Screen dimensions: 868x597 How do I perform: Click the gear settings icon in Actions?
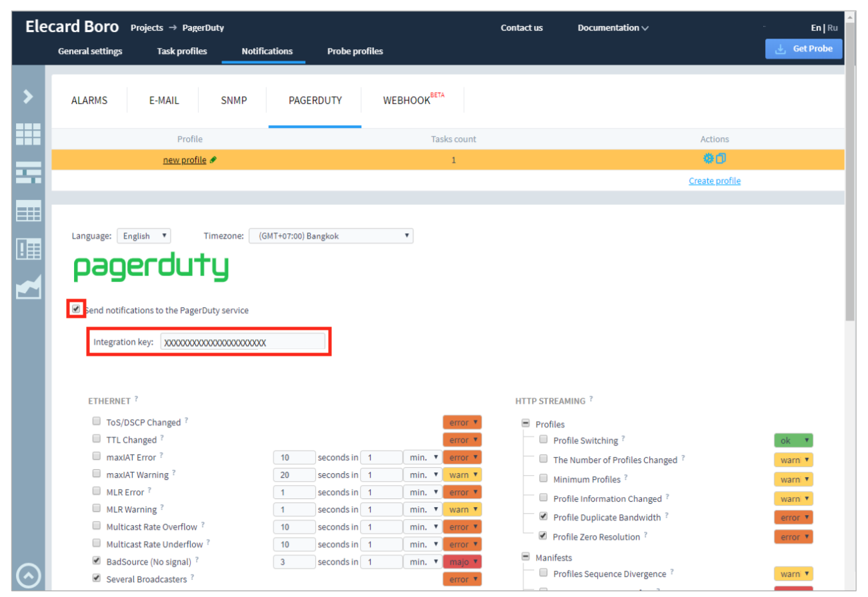(x=709, y=159)
